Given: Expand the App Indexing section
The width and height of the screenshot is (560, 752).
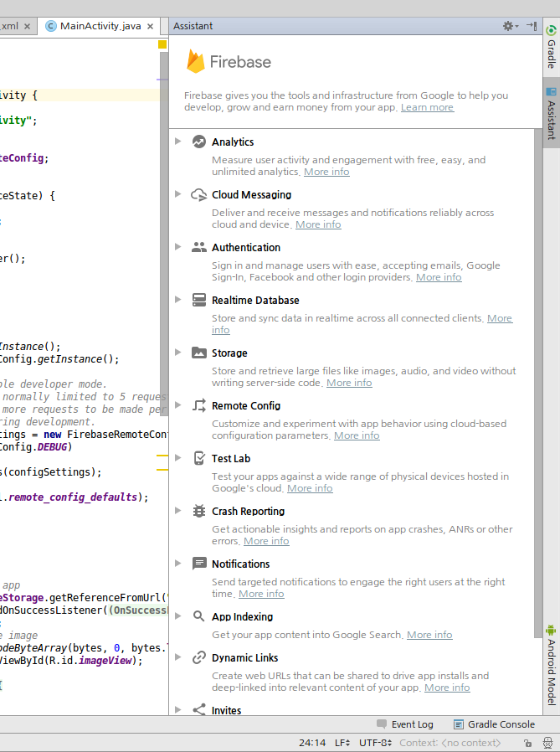Looking at the screenshot, I should click(x=177, y=616).
